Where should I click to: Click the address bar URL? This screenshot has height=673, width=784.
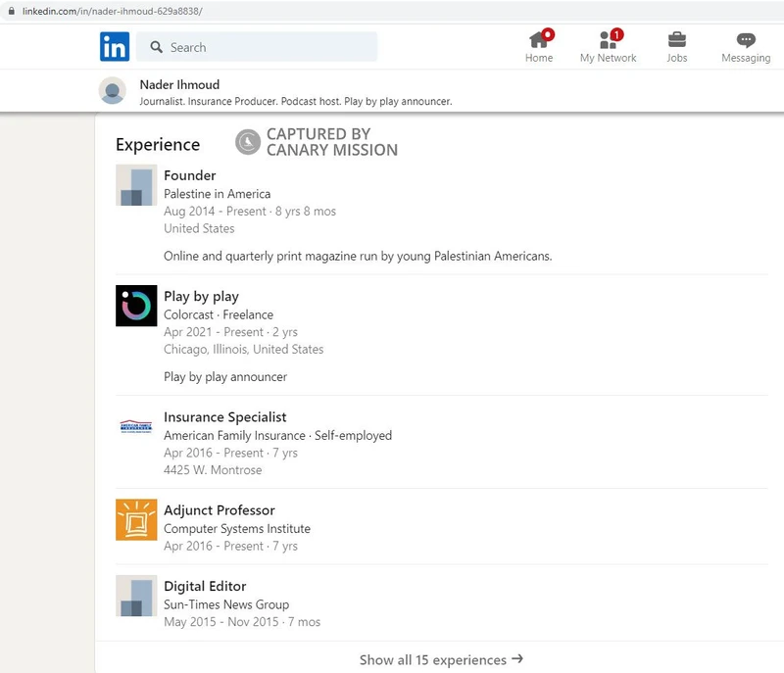[113, 11]
